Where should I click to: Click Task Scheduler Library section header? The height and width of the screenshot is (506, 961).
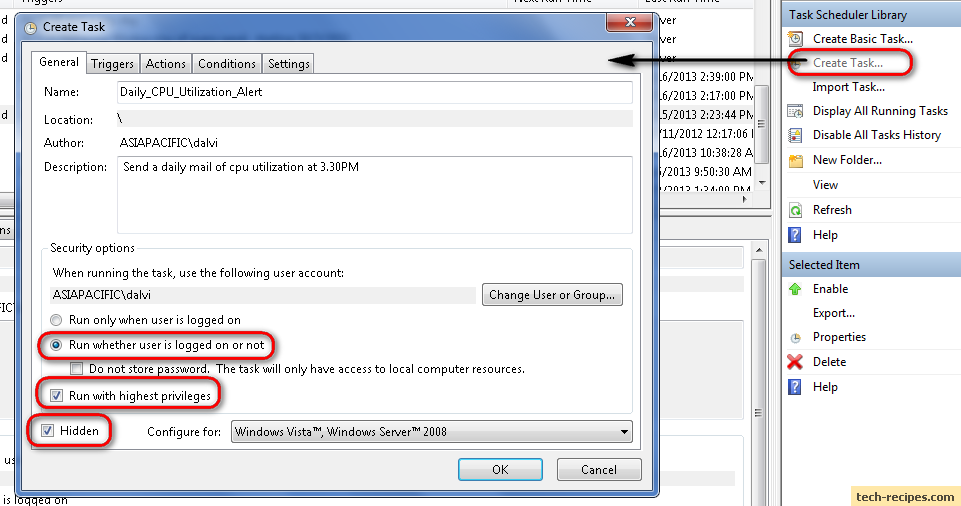[x=872, y=15]
